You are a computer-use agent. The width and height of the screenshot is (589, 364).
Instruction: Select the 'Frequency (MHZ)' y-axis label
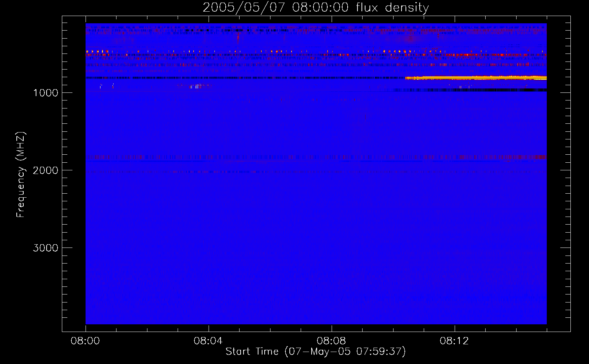click(21, 175)
